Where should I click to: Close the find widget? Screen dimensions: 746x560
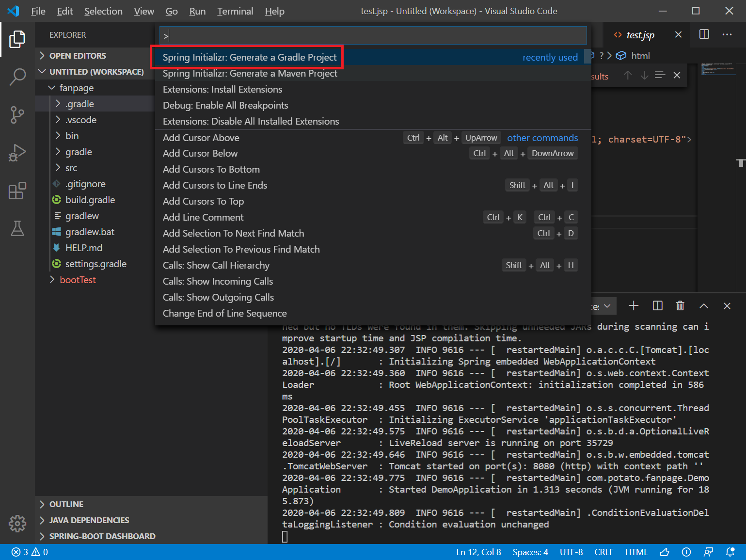coord(677,75)
